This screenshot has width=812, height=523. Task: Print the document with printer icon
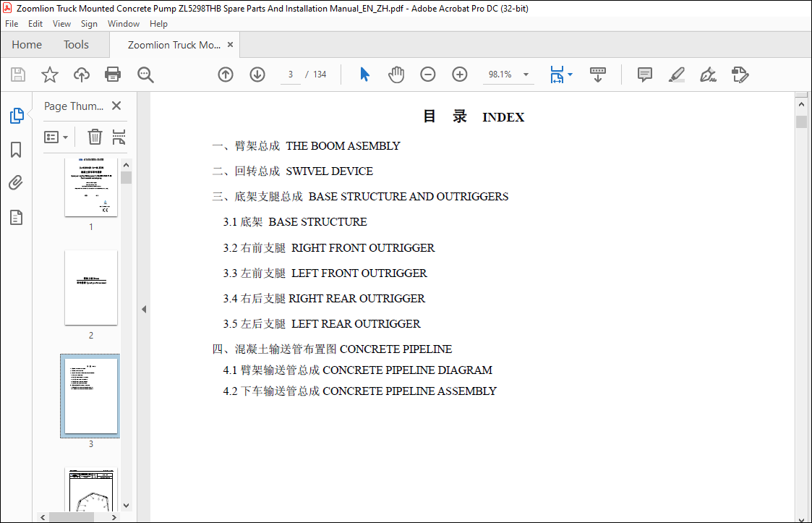[x=113, y=75]
